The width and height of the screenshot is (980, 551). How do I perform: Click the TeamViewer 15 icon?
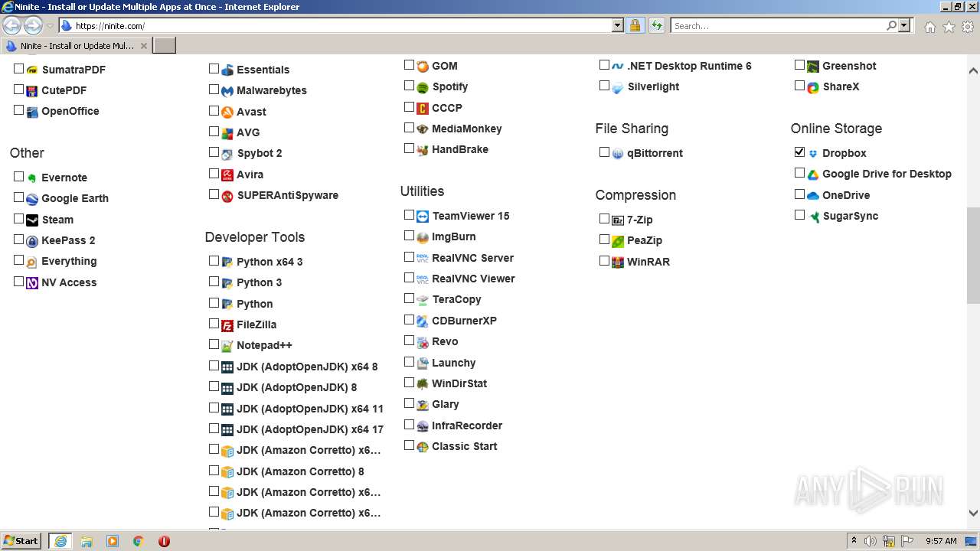[x=423, y=217]
